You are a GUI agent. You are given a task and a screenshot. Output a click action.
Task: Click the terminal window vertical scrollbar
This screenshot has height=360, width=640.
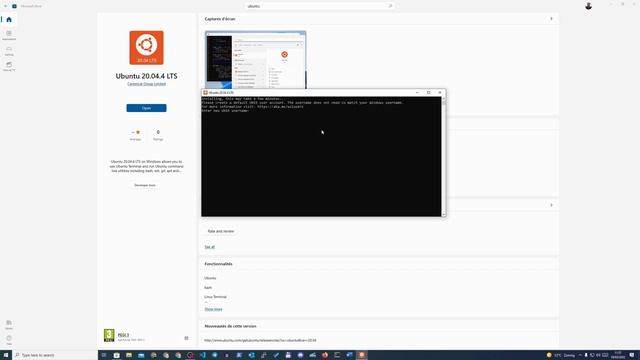coord(444,156)
